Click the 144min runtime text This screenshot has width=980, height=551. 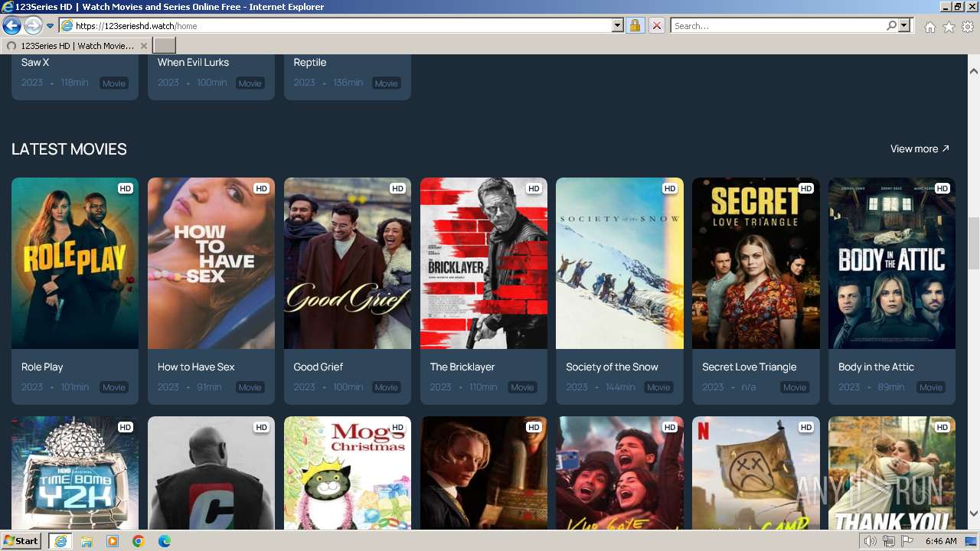(620, 387)
